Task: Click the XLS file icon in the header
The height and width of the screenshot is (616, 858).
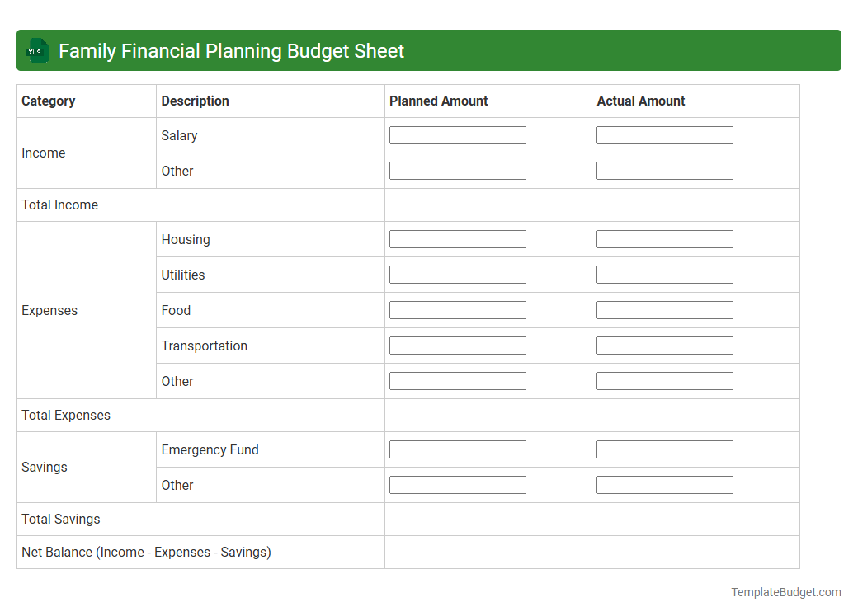Action: tap(36, 50)
